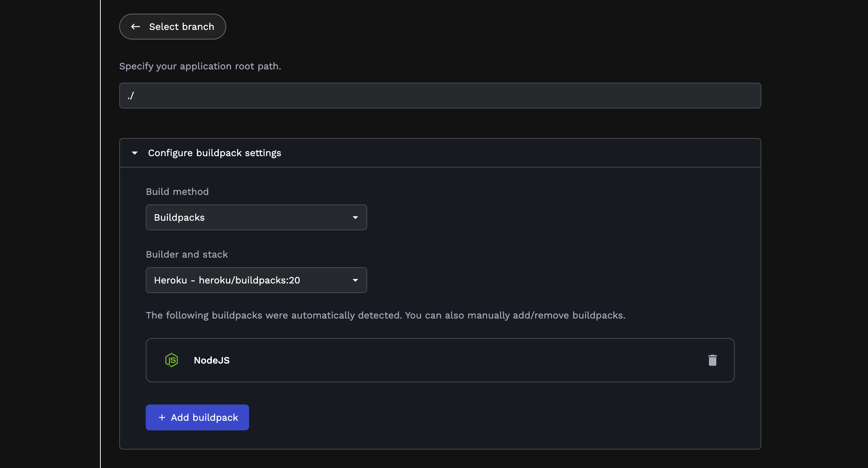The height and width of the screenshot is (468, 868).
Task: Click the 'Specify your application root path' text
Action: (200, 66)
